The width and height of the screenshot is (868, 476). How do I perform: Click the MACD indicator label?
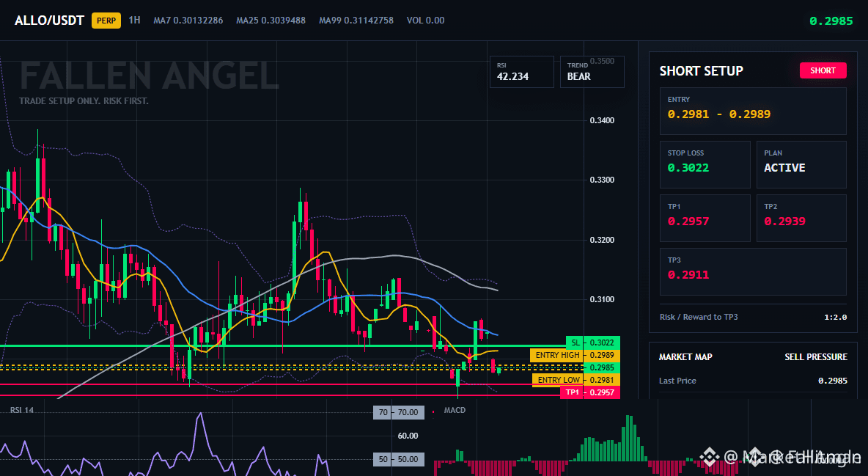(x=455, y=410)
